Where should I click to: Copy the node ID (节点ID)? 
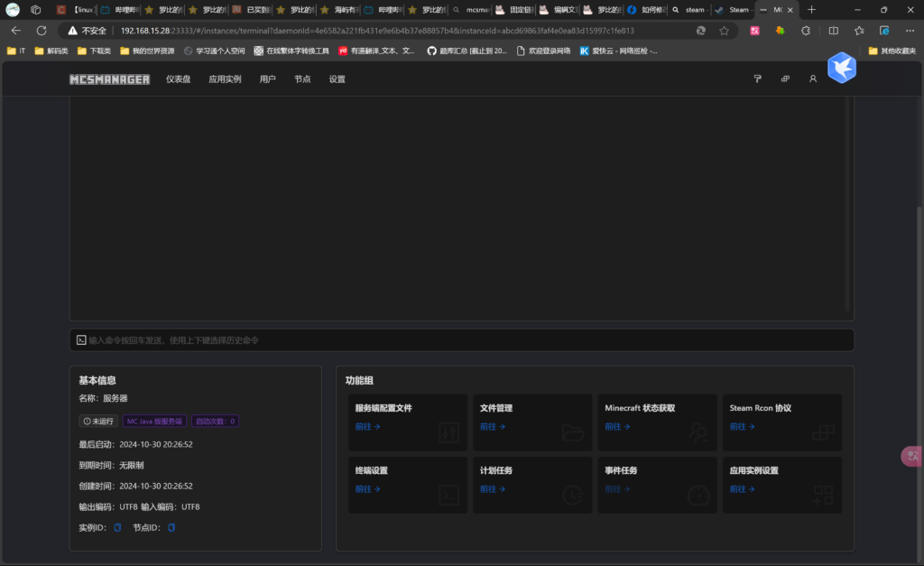[171, 527]
